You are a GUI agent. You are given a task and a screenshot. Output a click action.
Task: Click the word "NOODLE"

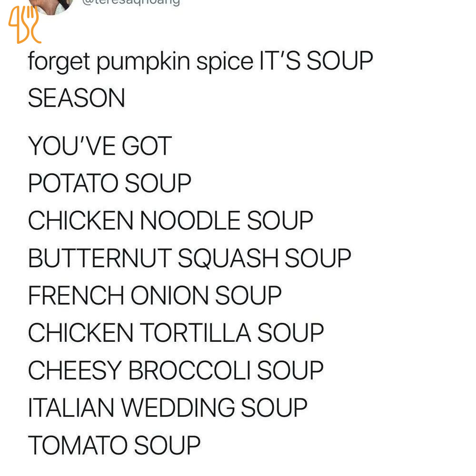(x=190, y=221)
